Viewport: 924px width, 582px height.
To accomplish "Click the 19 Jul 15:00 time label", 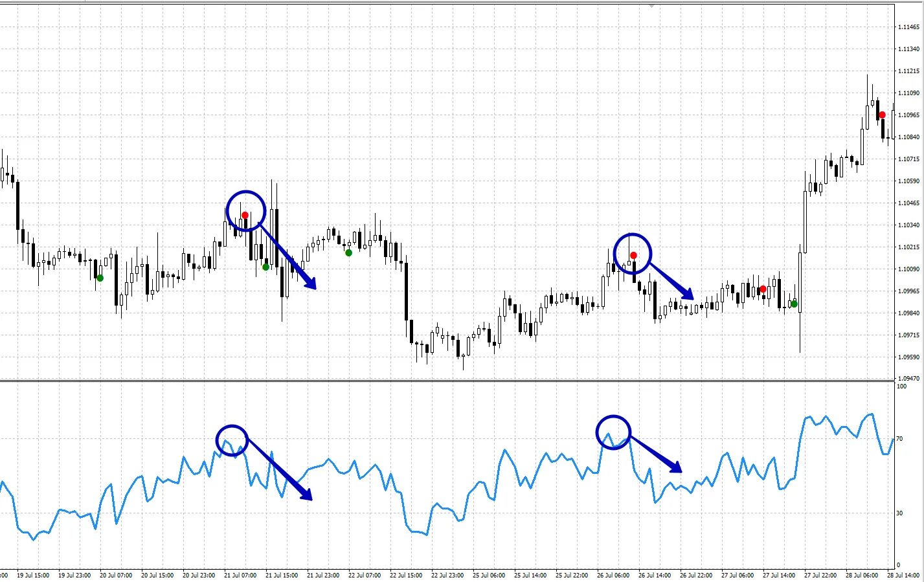I will (33, 575).
